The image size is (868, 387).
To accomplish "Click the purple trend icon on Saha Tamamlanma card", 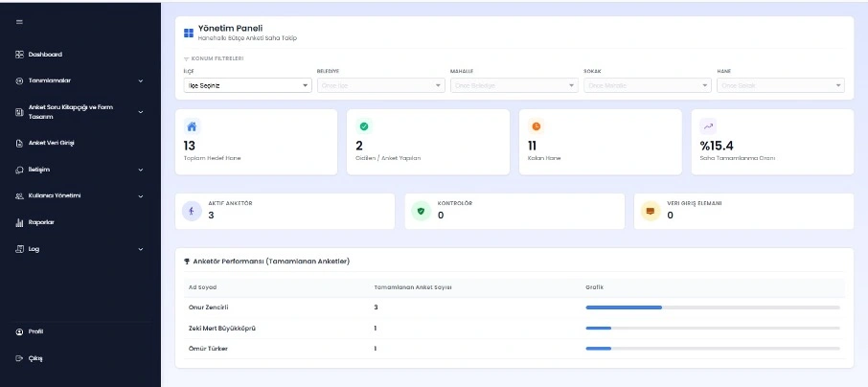I will click(x=708, y=126).
